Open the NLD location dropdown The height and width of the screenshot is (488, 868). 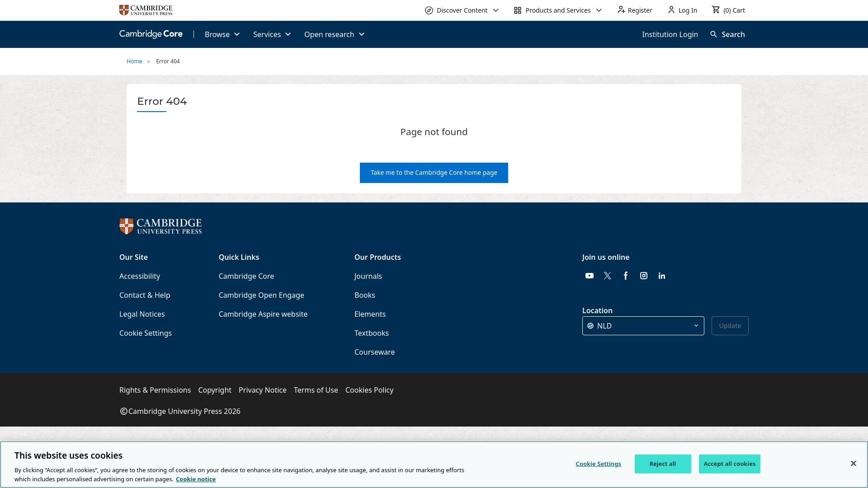[x=643, y=326]
